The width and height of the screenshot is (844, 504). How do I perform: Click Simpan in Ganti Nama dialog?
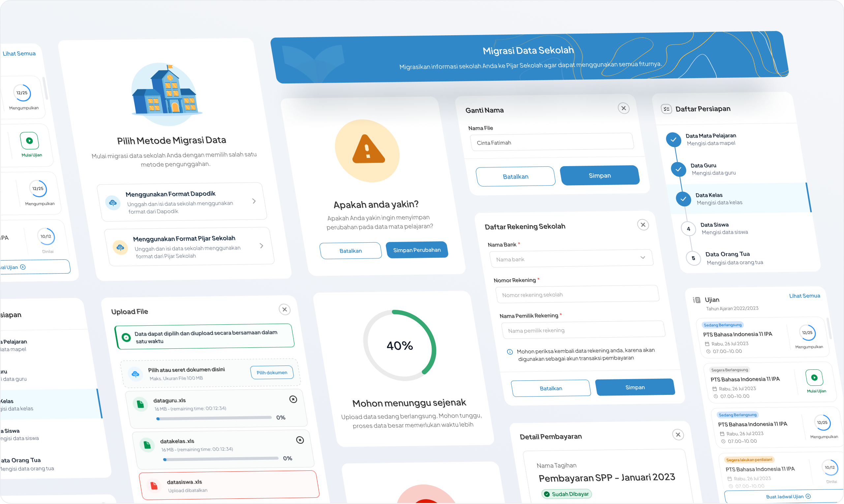pyautogui.click(x=599, y=175)
